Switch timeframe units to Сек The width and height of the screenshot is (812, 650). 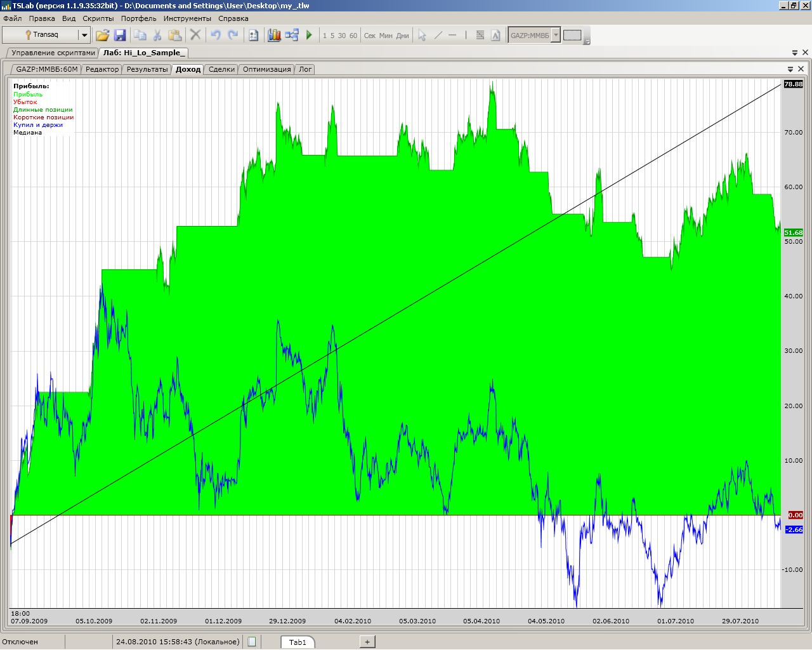tap(370, 36)
